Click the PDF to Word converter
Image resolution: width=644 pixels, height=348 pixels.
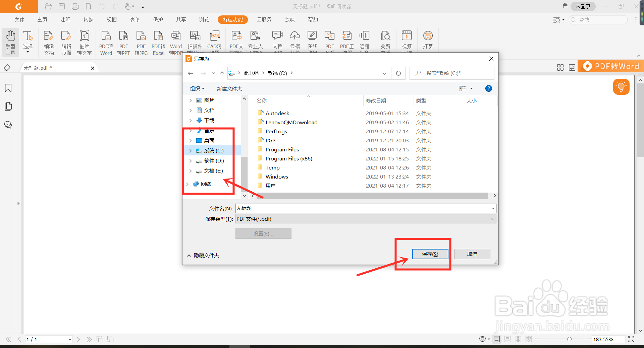[106, 42]
